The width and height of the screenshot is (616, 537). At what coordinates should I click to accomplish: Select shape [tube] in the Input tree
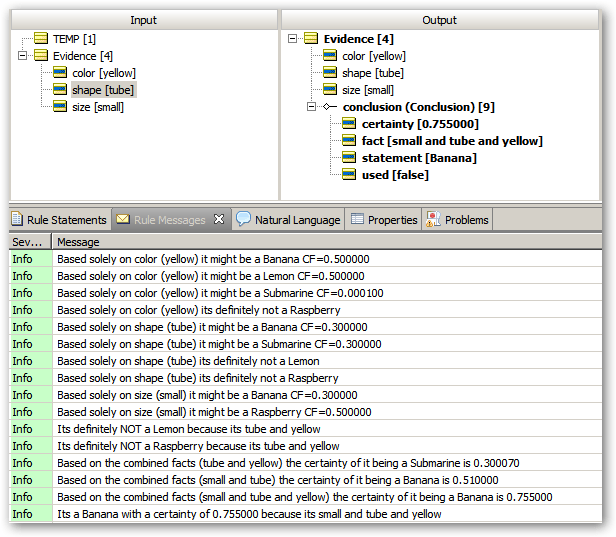click(x=102, y=90)
